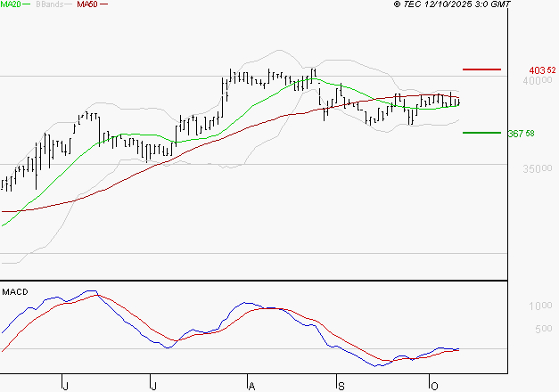Click the S month marker
Screen dimensions: 559x392
pyautogui.click(x=341, y=386)
